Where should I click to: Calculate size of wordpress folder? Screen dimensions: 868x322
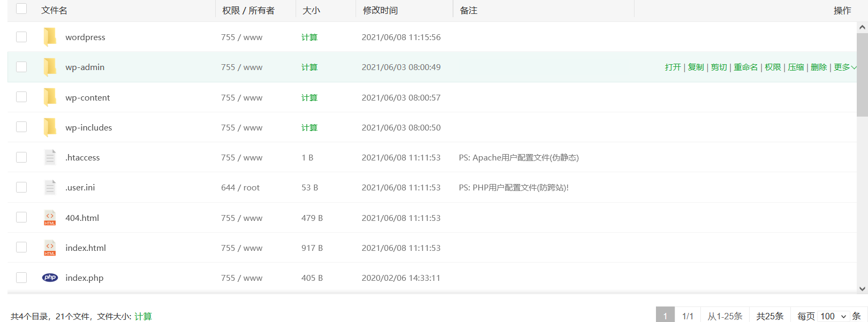[x=310, y=37]
